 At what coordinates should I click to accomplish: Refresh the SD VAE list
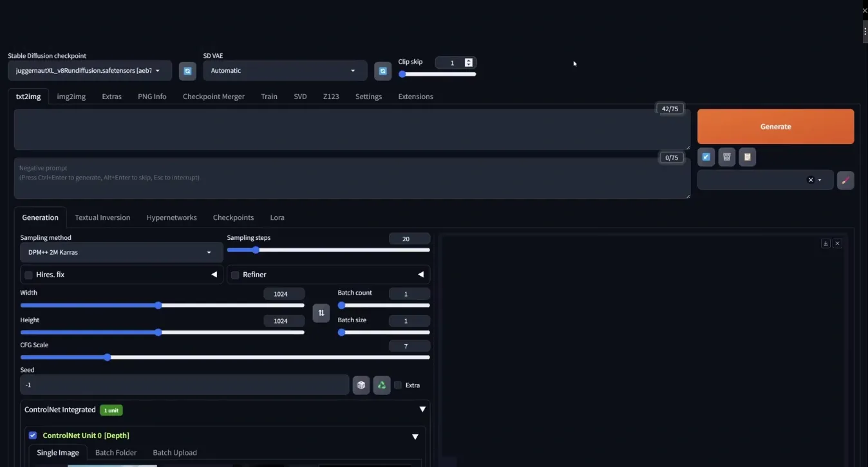tap(382, 71)
